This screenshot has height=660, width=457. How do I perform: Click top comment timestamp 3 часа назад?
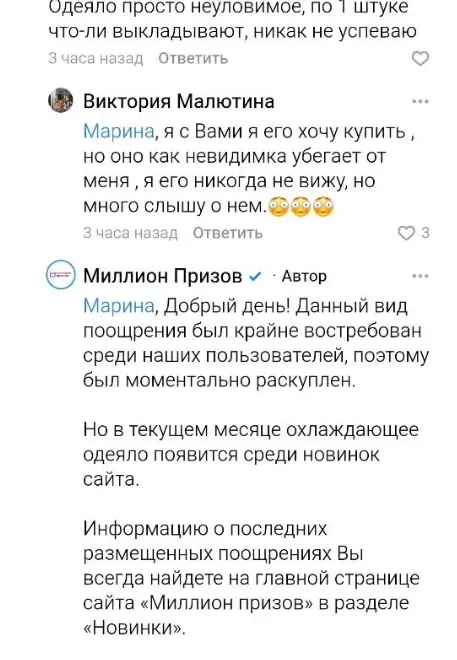click(x=96, y=59)
